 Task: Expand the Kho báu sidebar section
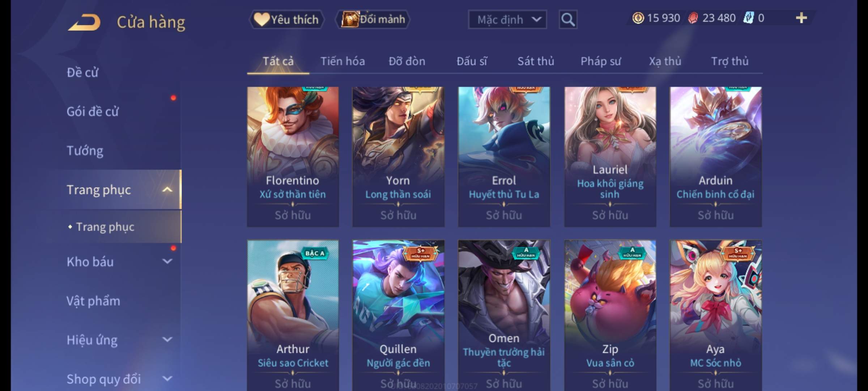tap(167, 261)
